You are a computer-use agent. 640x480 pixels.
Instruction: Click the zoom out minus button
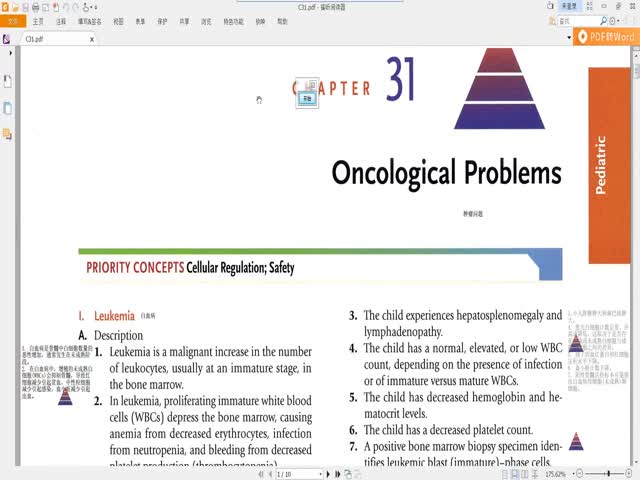point(578,473)
